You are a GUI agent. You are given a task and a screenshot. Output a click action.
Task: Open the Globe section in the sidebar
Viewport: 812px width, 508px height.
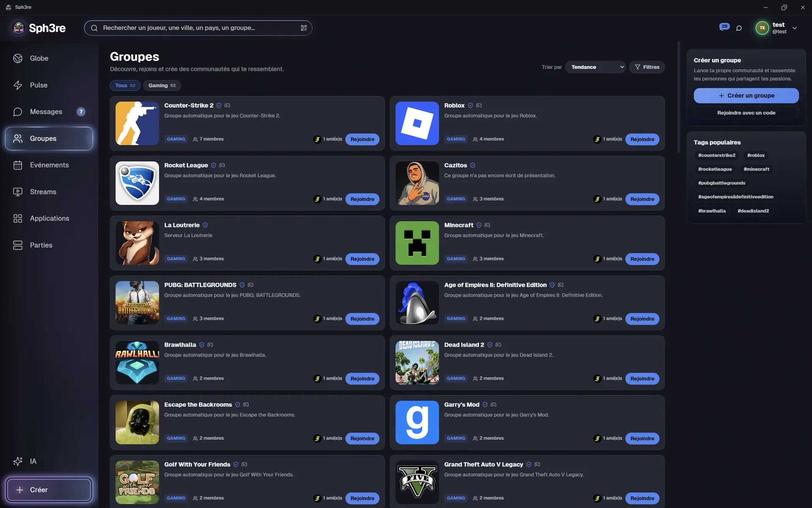49,58
